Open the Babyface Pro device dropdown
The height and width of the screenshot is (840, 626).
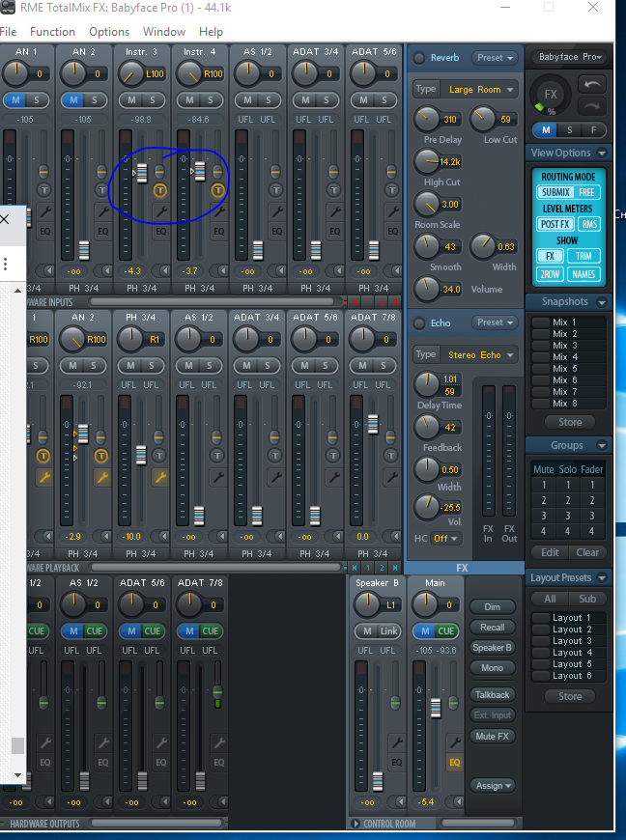(x=570, y=57)
